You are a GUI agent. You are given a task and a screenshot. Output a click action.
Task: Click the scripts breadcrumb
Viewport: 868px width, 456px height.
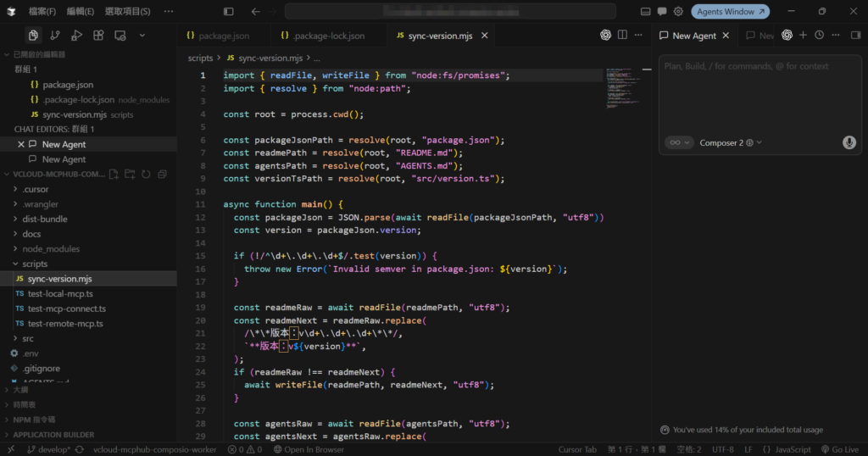tap(200, 58)
